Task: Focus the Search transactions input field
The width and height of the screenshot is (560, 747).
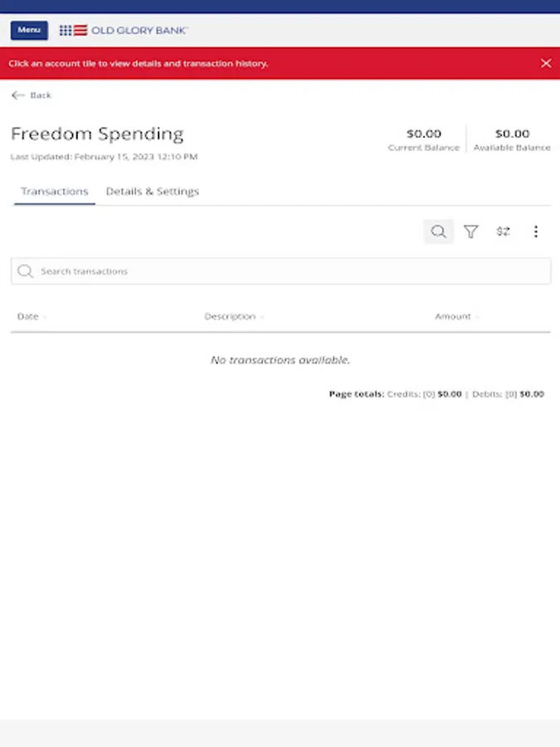Action: [290, 271]
